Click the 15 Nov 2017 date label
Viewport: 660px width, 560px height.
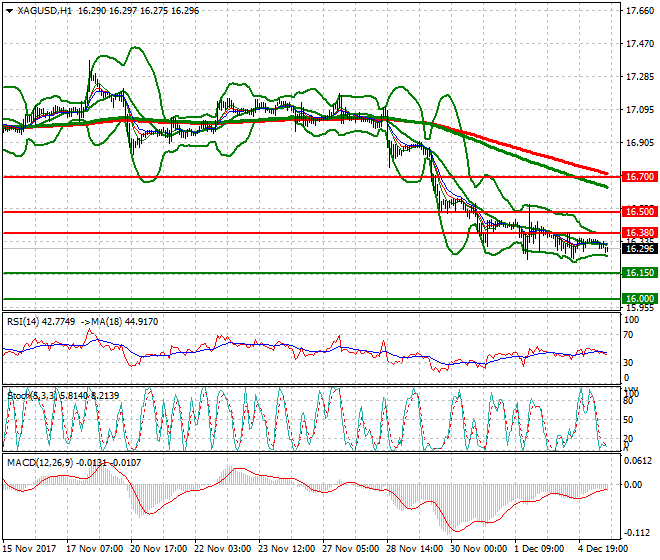29,549
